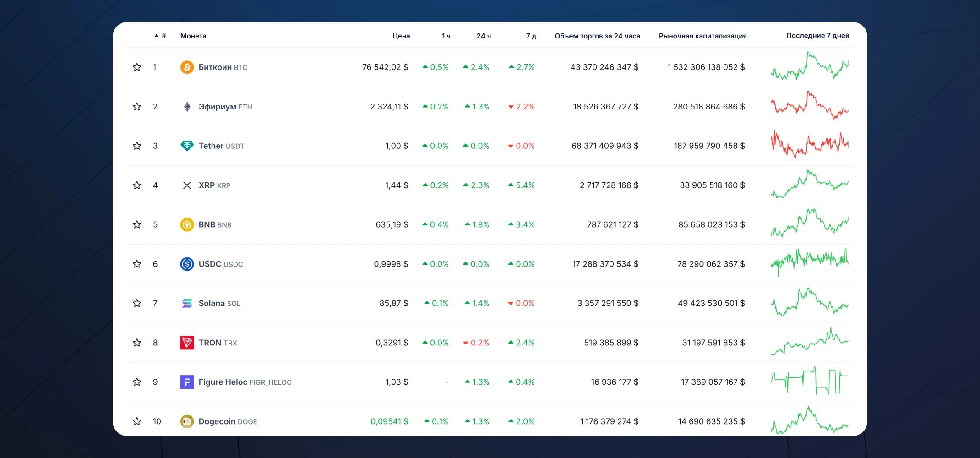Sort by the 7 д change column
The image size is (980, 458).
(x=531, y=36)
